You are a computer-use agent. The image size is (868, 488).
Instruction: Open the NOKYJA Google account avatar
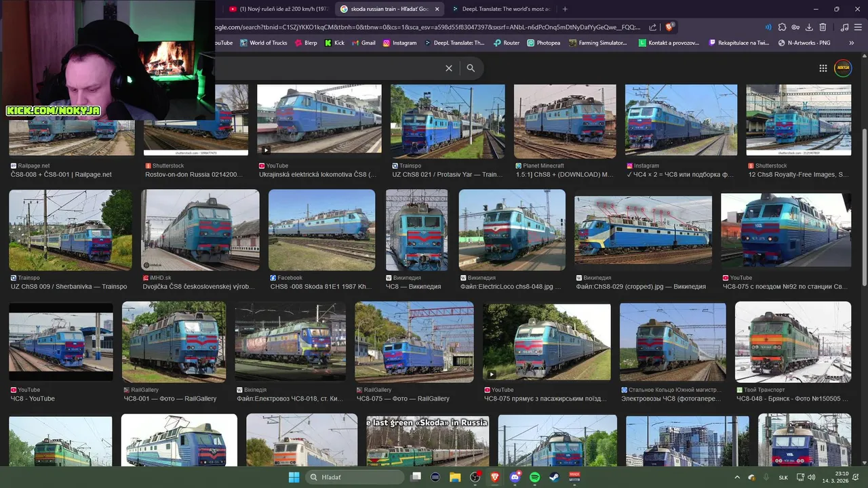point(843,68)
